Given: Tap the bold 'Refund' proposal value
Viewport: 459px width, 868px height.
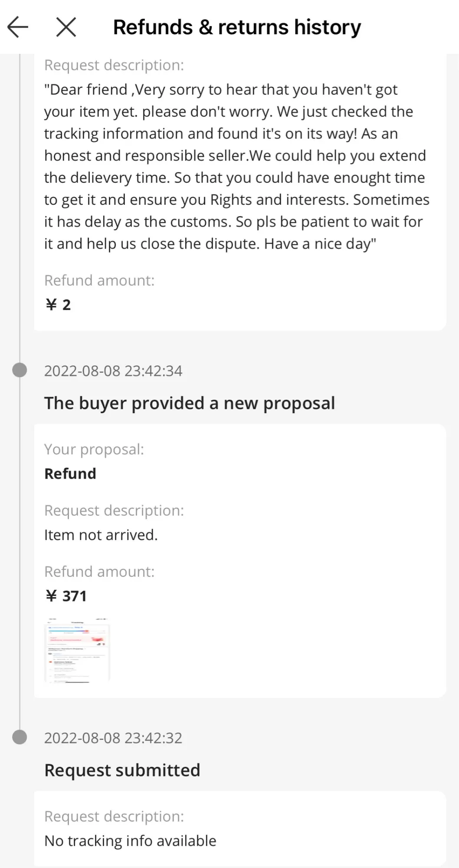Looking at the screenshot, I should click(70, 473).
